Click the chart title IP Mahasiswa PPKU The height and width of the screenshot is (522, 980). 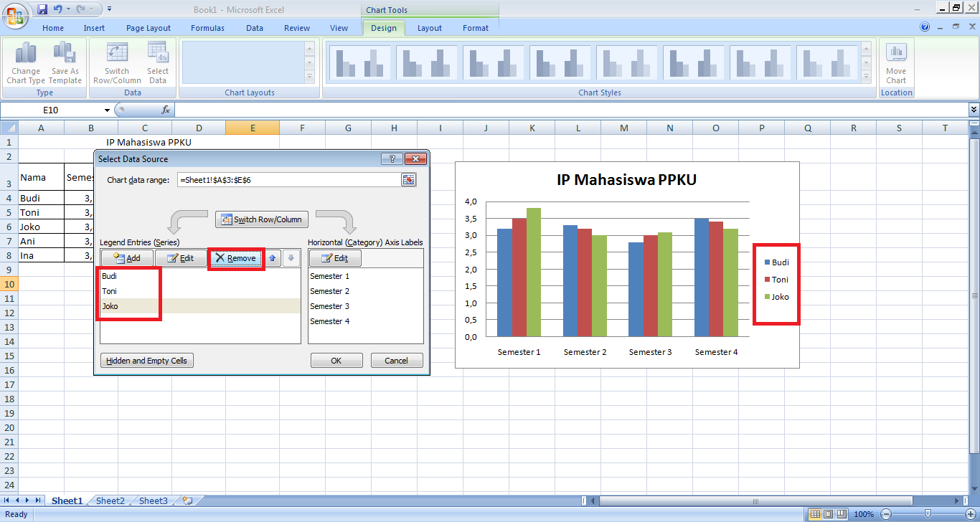click(x=627, y=179)
